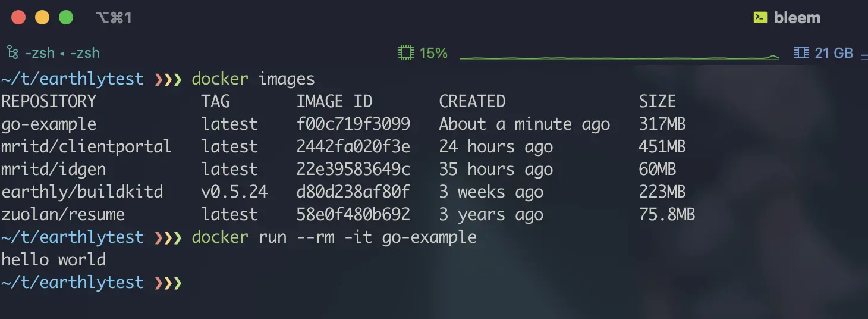Close the terminal window with red button

18,17
